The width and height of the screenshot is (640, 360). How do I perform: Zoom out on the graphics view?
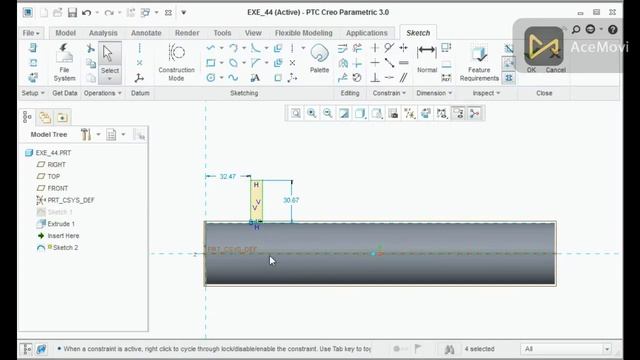pos(327,113)
